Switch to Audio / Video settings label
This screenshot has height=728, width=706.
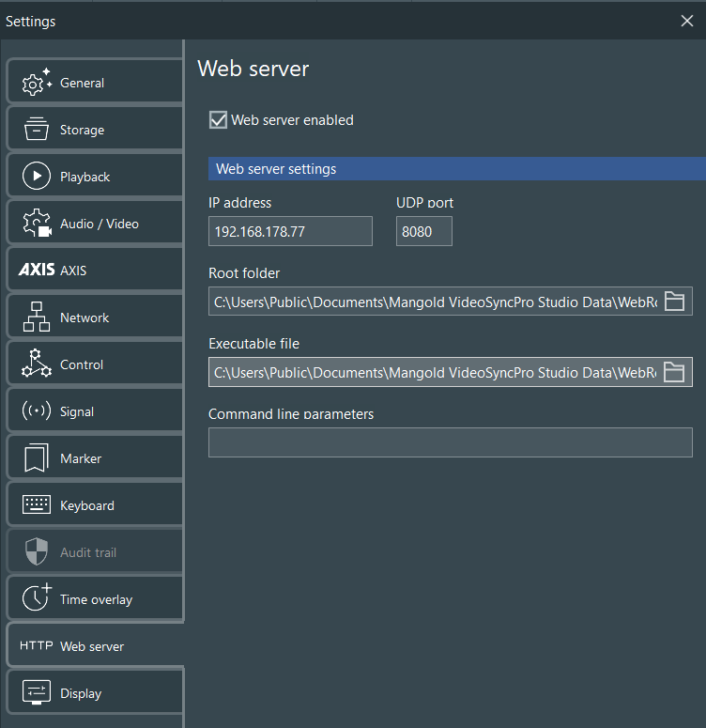point(100,224)
